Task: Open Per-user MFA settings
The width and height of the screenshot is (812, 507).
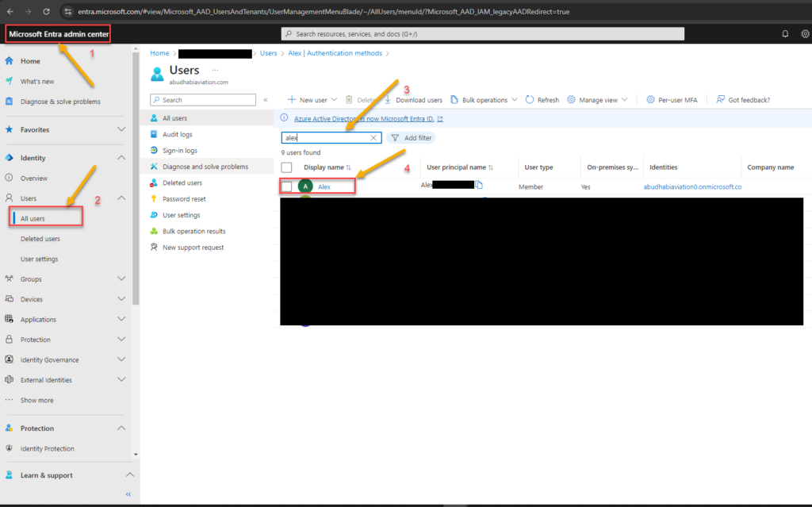Action: 672,100
